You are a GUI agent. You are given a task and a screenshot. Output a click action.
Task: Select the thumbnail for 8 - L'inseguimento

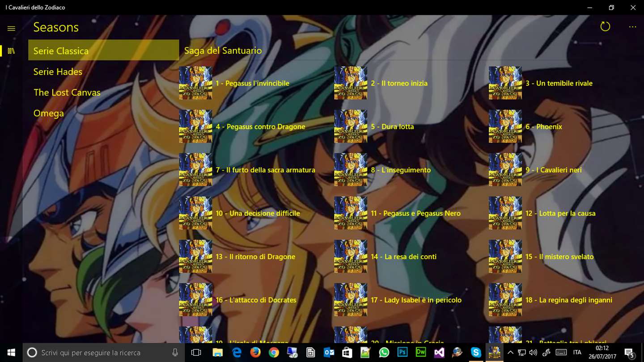tap(351, 170)
